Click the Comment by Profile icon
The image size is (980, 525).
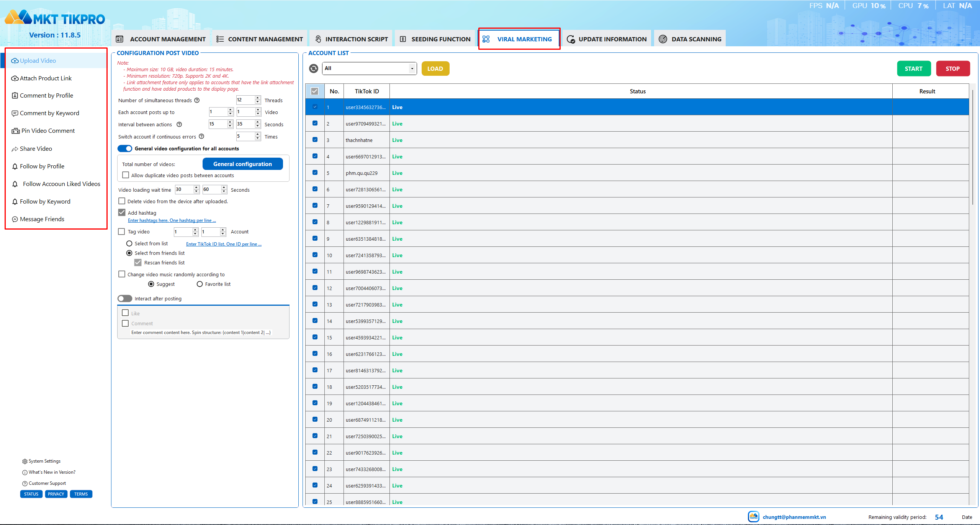[15, 96]
